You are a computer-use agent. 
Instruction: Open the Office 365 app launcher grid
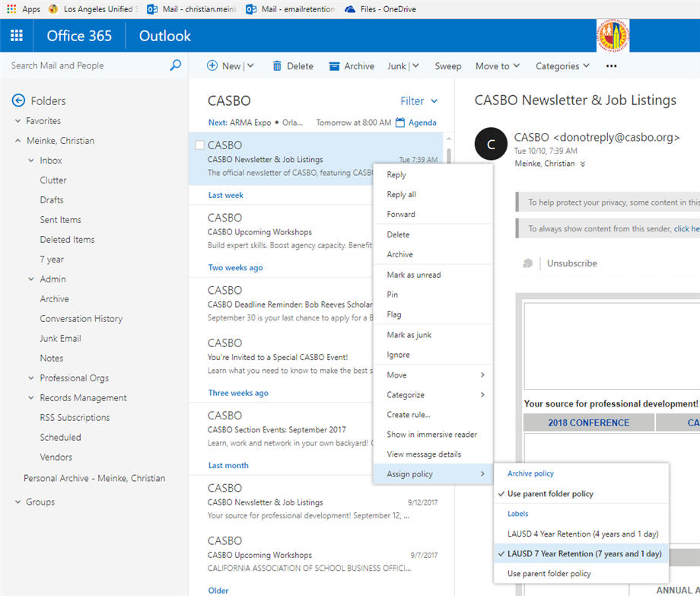coord(17,35)
